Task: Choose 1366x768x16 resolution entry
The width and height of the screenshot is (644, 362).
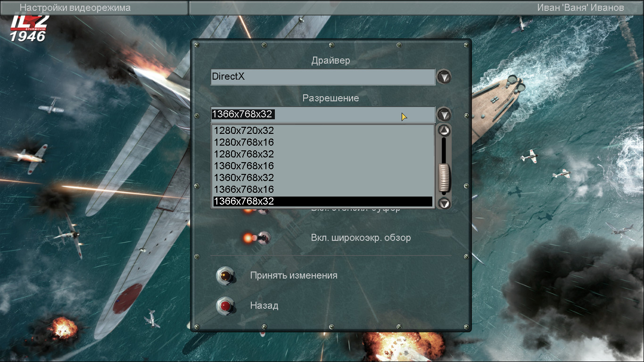Action: tap(323, 189)
